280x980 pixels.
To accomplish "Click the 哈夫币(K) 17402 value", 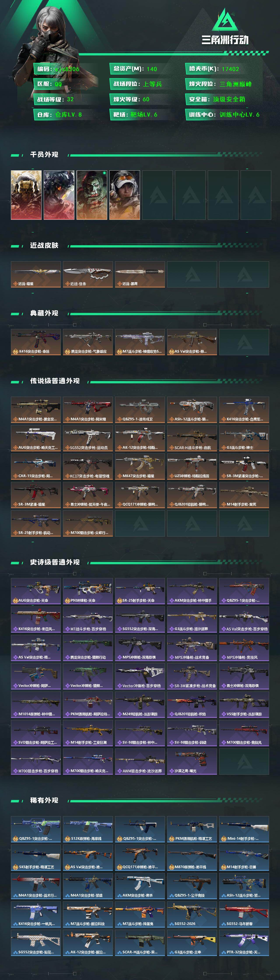I will (x=230, y=69).
